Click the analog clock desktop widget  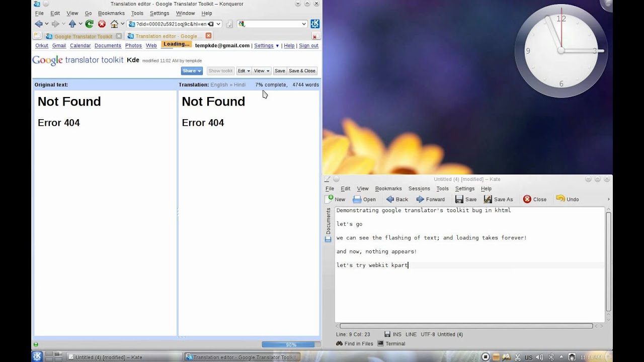tap(561, 50)
